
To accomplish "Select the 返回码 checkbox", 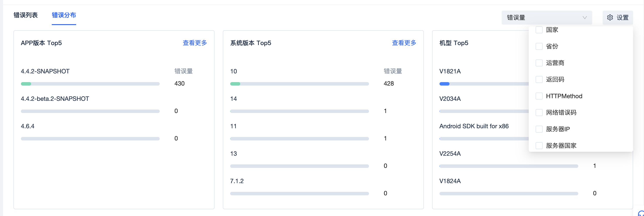I will [x=539, y=80].
